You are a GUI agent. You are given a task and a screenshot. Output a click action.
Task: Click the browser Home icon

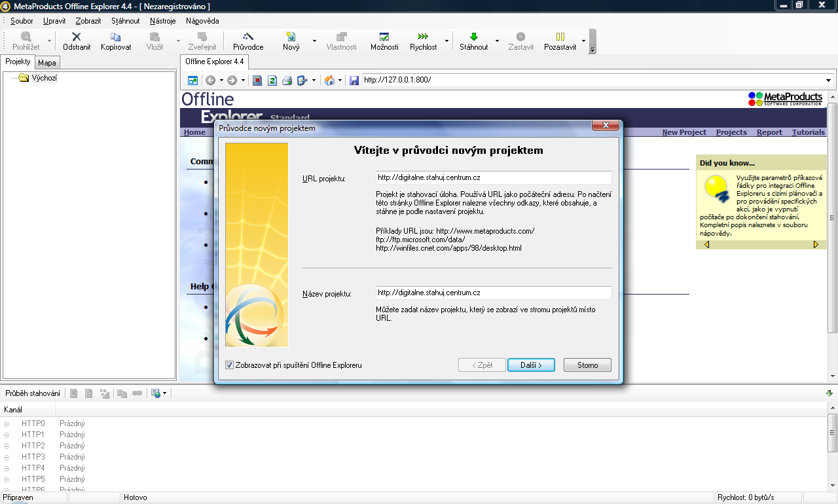pos(329,81)
